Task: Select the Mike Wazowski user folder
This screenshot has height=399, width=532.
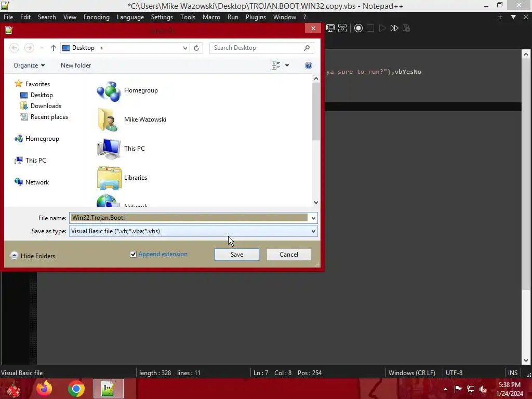Action: click(x=131, y=120)
